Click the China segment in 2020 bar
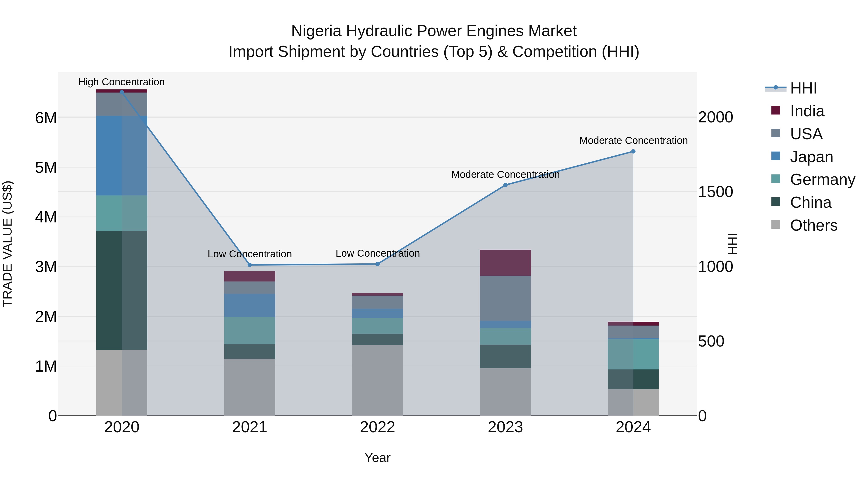Screen dimensions: 868x488 tap(122, 290)
